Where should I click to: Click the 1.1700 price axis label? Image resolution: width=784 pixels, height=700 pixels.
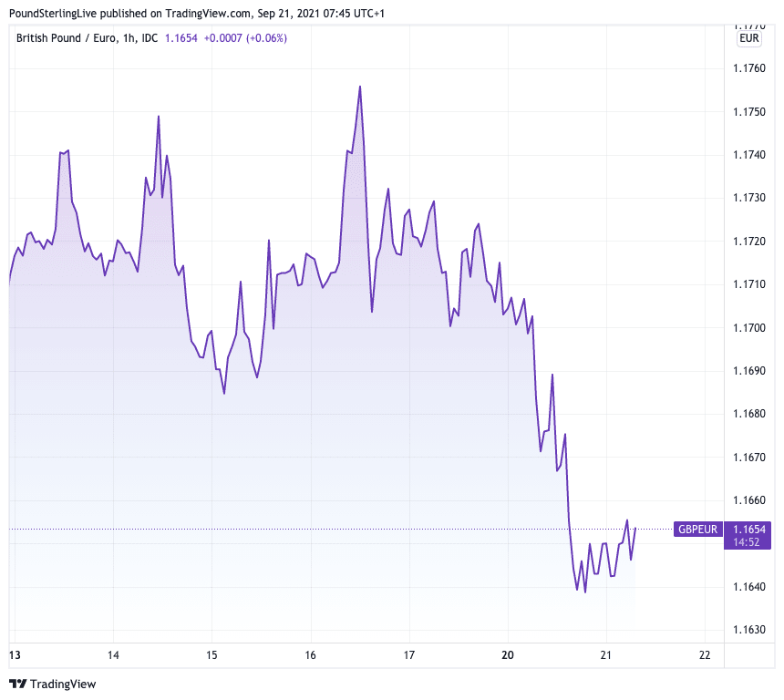click(x=749, y=328)
